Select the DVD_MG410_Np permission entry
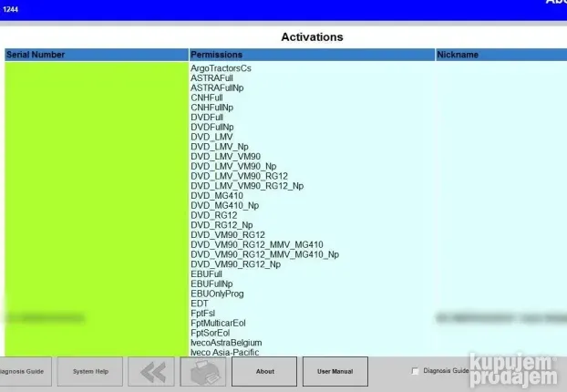This screenshot has width=567, height=392. click(225, 205)
